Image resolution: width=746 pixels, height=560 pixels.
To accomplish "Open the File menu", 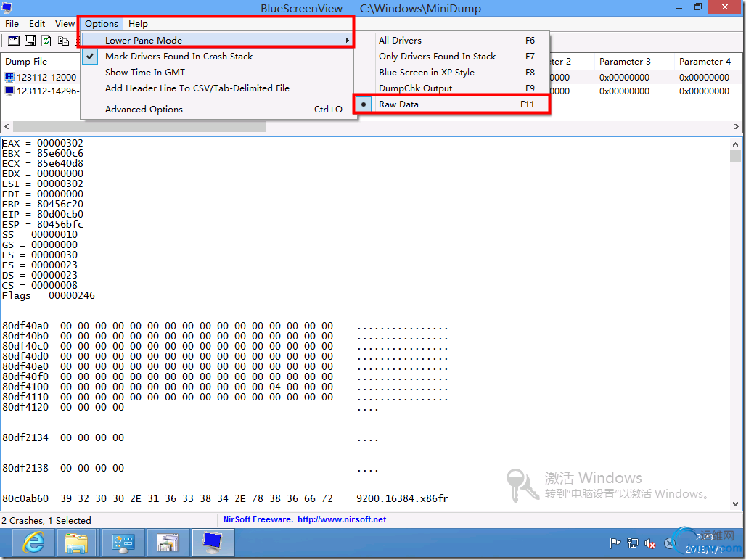I will (x=12, y=23).
